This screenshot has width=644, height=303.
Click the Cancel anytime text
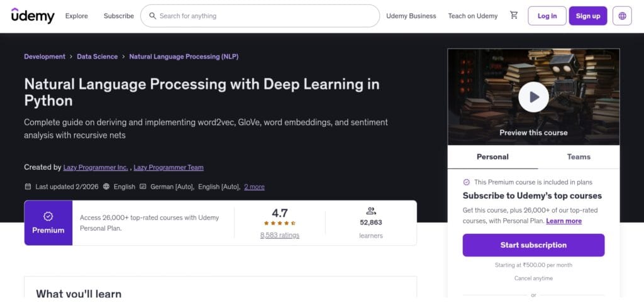[533, 278]
